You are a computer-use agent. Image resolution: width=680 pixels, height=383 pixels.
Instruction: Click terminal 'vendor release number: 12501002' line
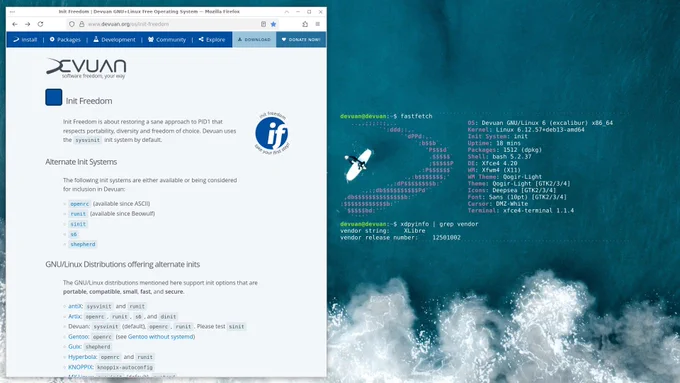(400, 238)
